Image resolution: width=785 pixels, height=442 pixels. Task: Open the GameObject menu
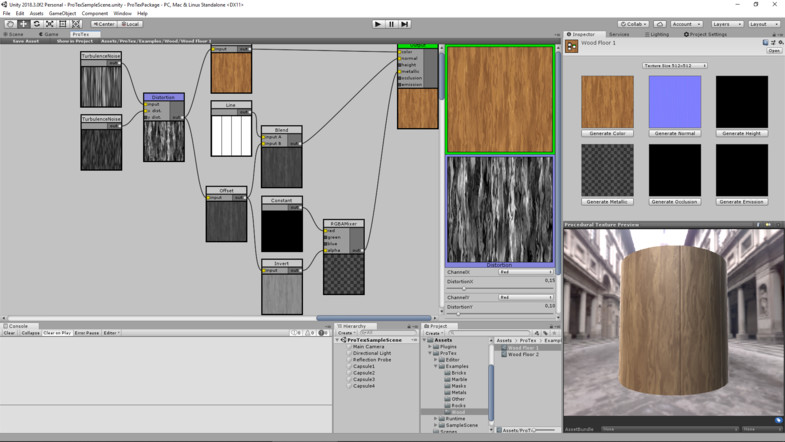pos(63,14)
